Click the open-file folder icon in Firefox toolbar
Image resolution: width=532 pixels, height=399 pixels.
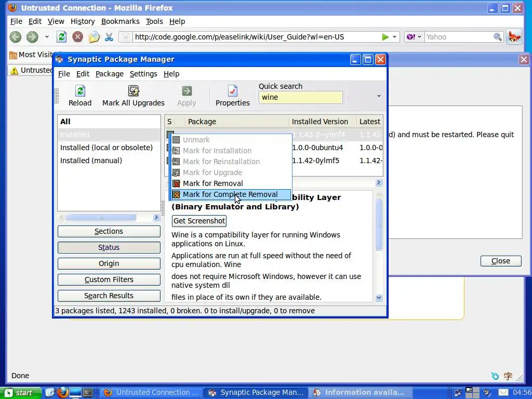(94, 37)
